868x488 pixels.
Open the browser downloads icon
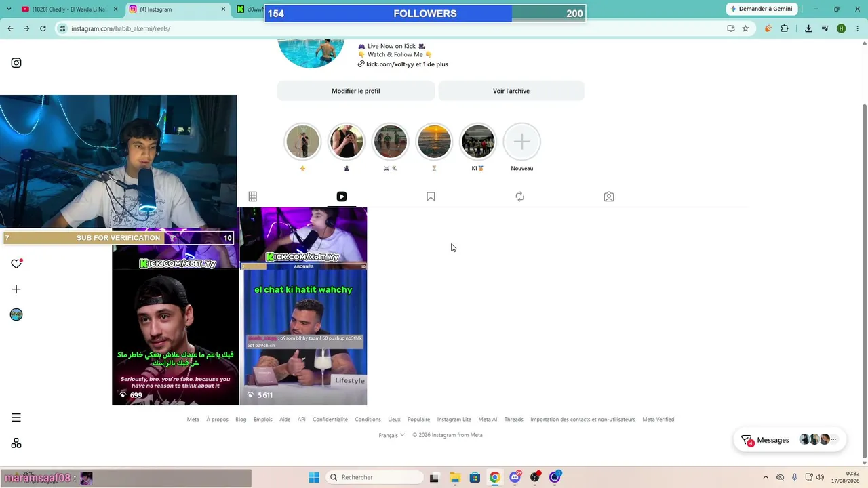(808, 28)
